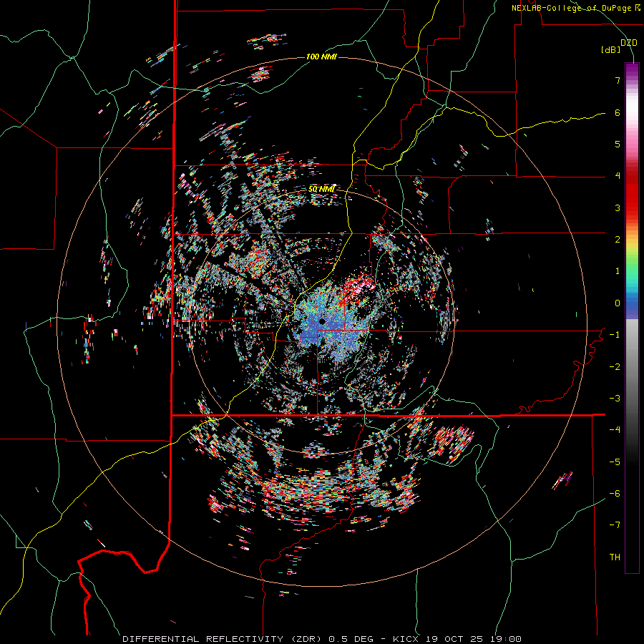644x644 pixels.
Task: Click the 1 dB tick label
Action: point(618,271)
